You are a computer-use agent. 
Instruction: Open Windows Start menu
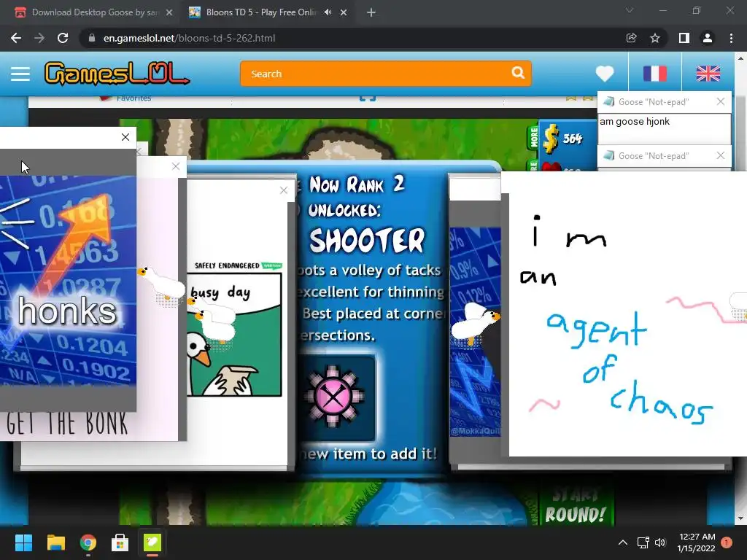[x=23, y=542]
